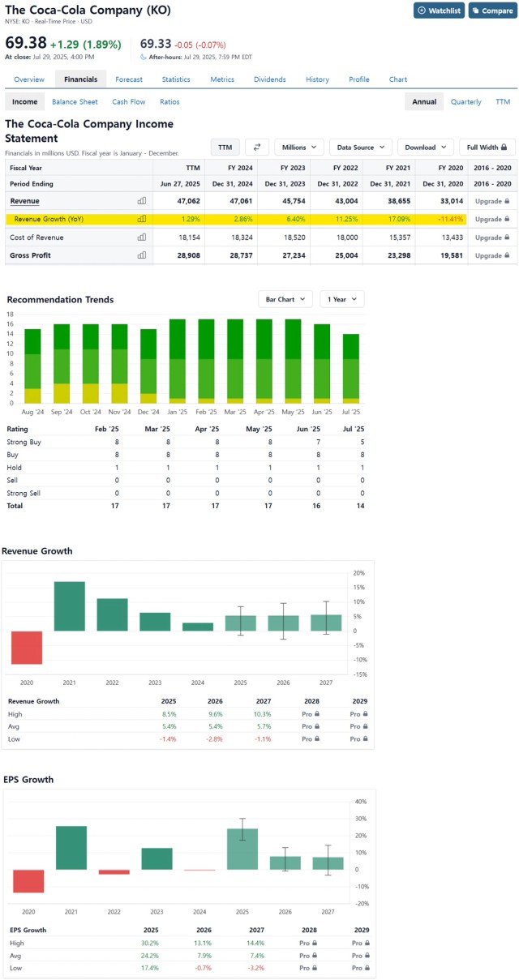Click the Strong Buy rating row label
This screenshot has width=519, height=980.
(x=24, y=442)
